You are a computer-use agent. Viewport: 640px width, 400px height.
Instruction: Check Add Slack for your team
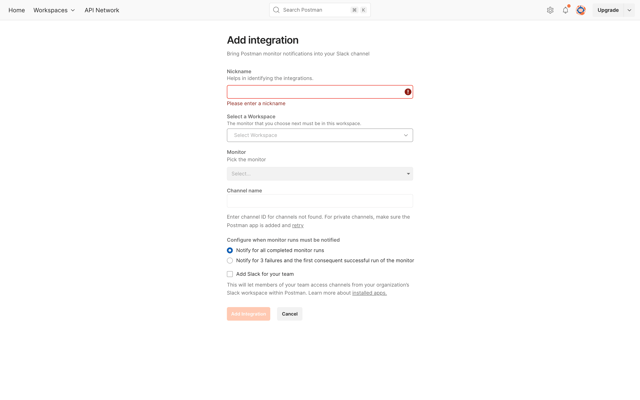[x=230, y=274]
